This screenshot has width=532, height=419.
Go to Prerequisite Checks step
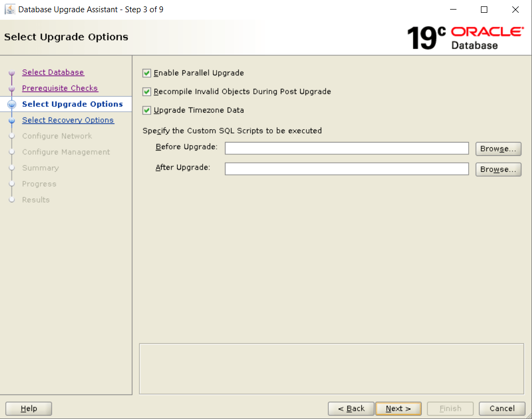pyautogui.click(x=60, y=88)
